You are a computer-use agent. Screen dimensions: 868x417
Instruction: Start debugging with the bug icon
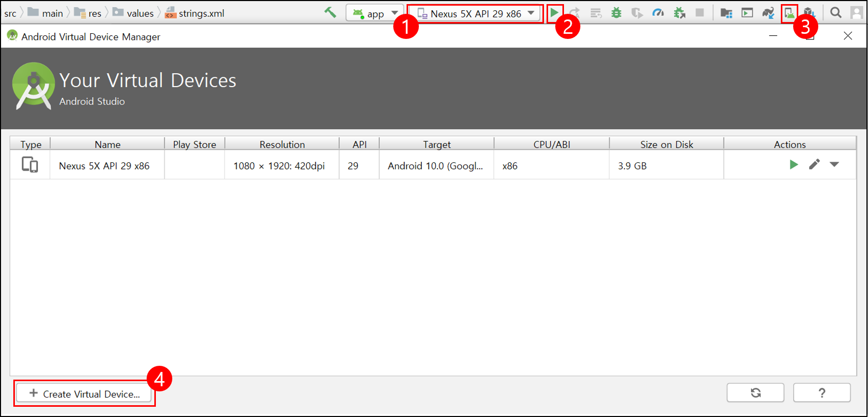616,13
